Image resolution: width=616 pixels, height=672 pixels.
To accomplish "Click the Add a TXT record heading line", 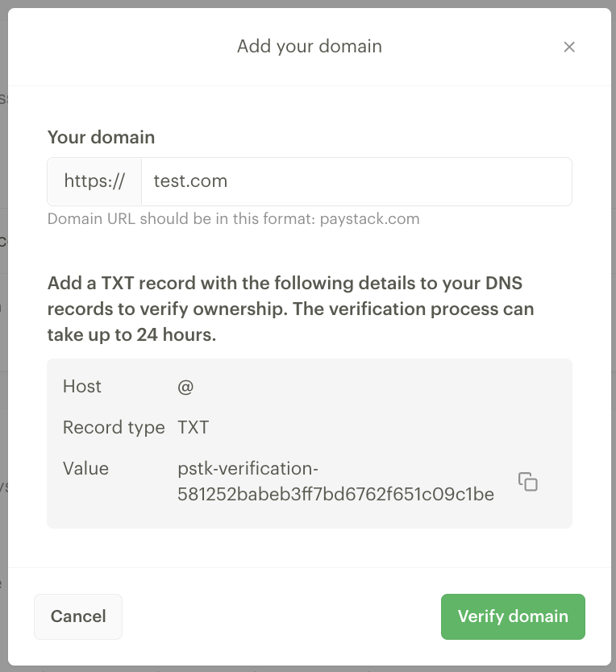I will [x=285, y=284].
